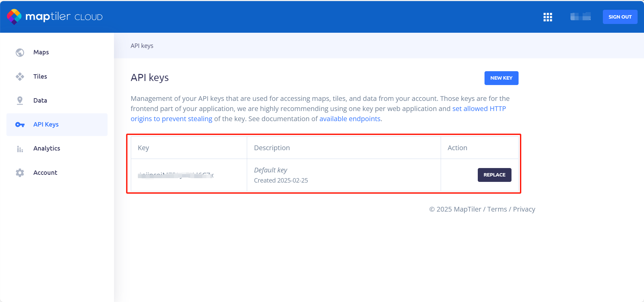Click the Data location pin icon
The image size is (644, 302).
click(x=20, y=101)
